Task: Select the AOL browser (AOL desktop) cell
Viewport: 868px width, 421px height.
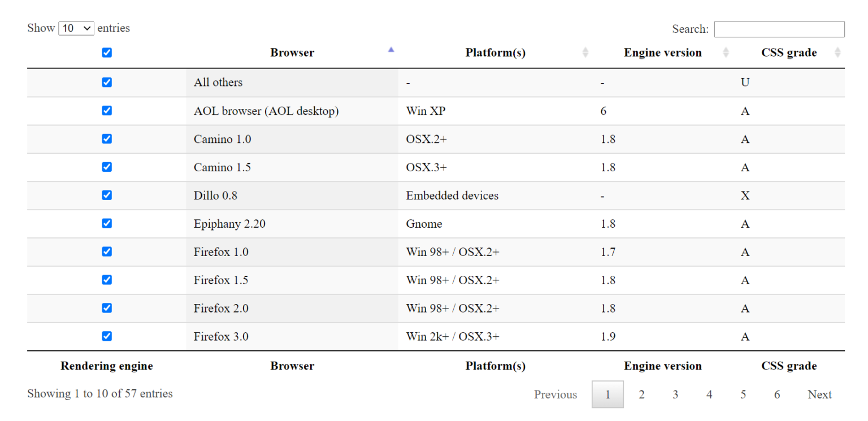Action: [x=292, y=111]
